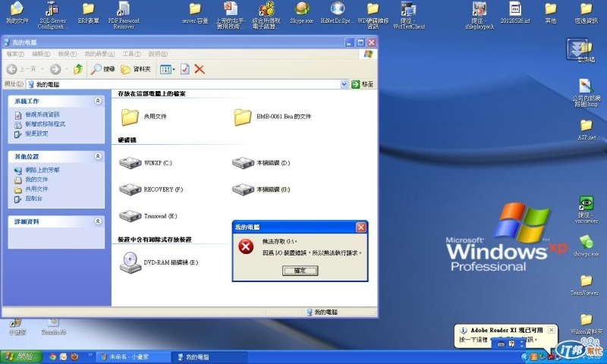This screenshot has width=607, height=364.
Task: Click the red X delete toolbar icon
Action: tap(200, 69)
